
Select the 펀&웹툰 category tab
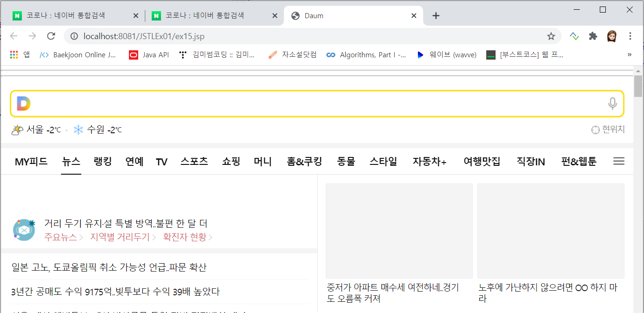tap(579, 162)
